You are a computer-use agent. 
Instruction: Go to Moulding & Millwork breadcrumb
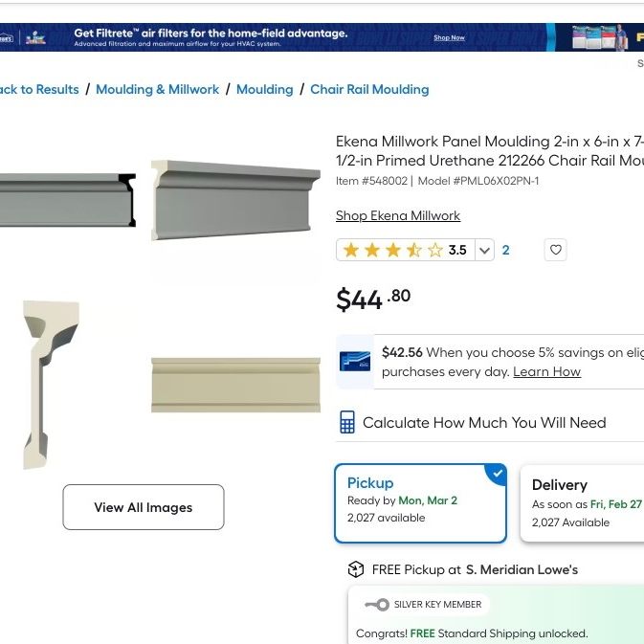[157, 90]
